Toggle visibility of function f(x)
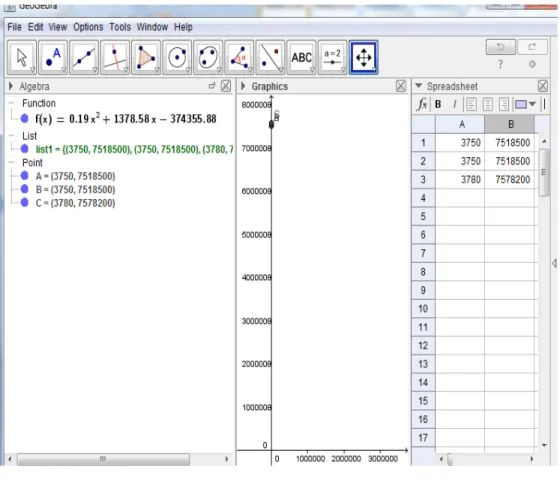560x489 pixels. point(25,118)
